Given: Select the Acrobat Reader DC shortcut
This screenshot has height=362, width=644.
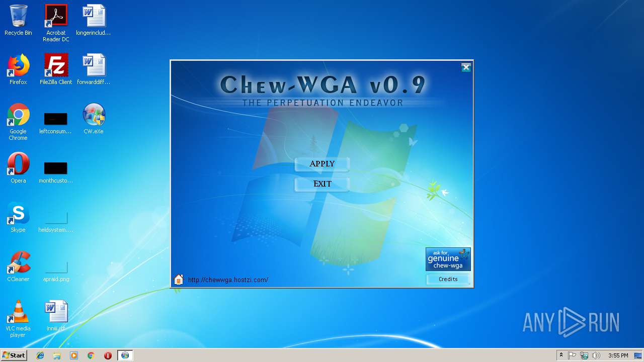Looking at the screenshot, I should point(56,23).
